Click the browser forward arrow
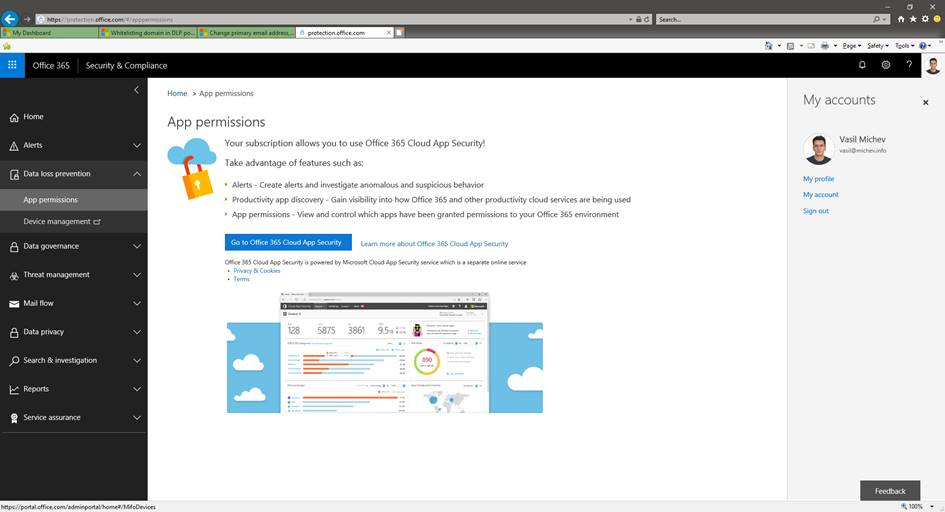 coord(27,19)
